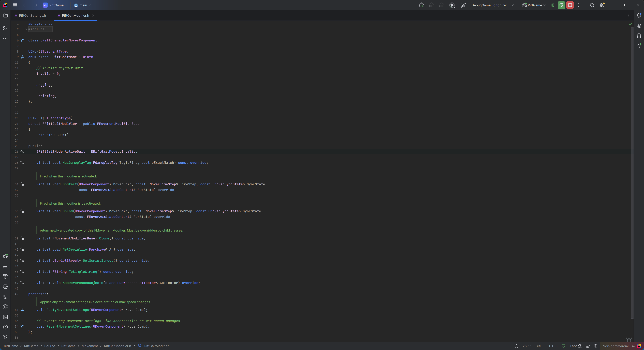Click the Source breadcrumb

click(x=50, y=346)
